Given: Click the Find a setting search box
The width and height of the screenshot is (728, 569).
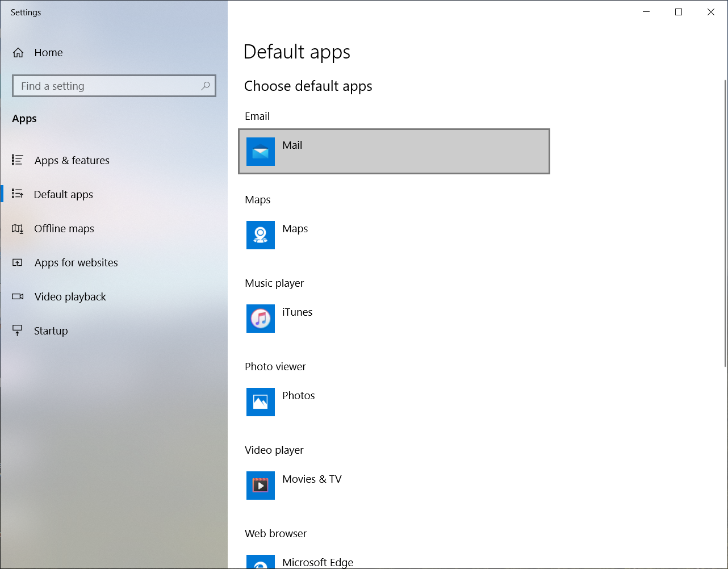Looking at the screenshot, I should [114, 86].
